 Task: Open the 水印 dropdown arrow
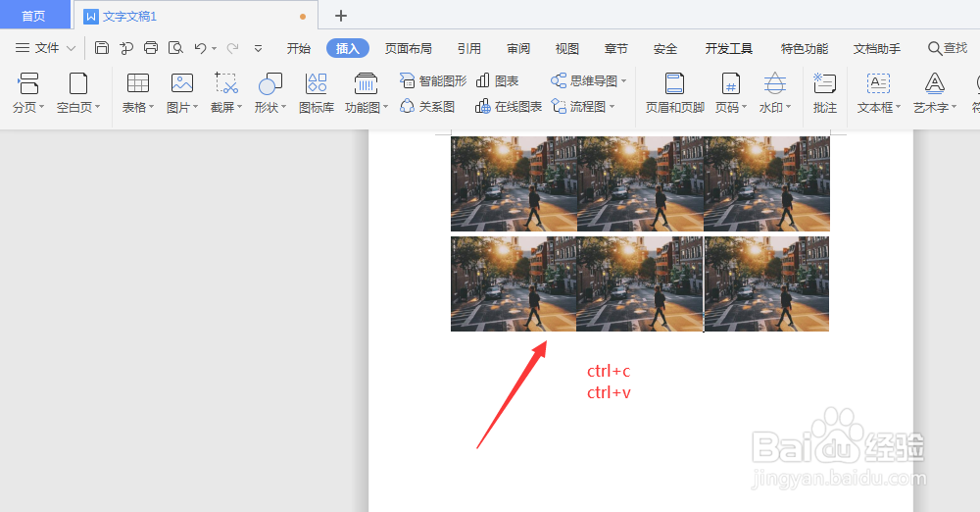788,107
